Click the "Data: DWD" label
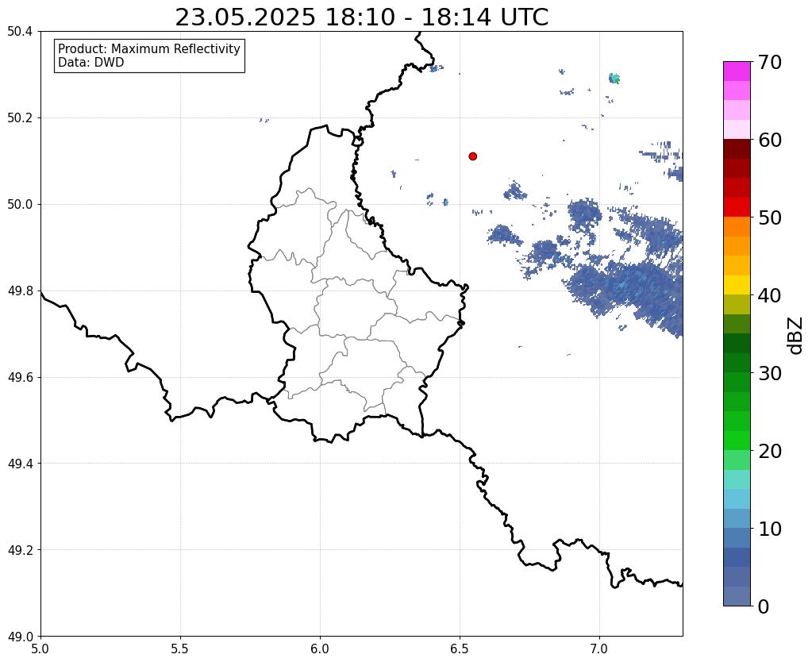This screenshot has height=662, width=812. 91,63
